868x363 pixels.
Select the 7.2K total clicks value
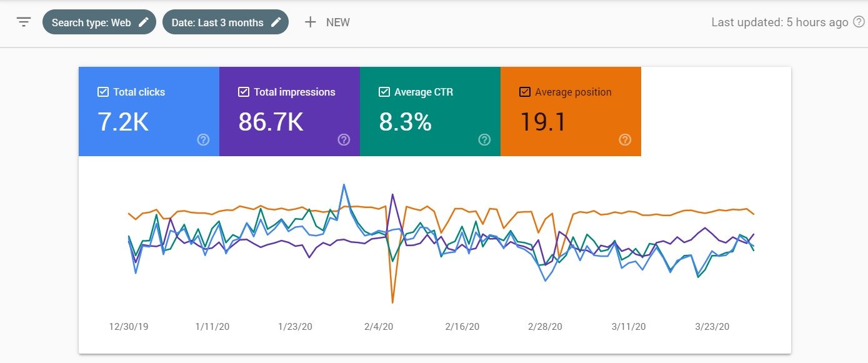(123, 122)
